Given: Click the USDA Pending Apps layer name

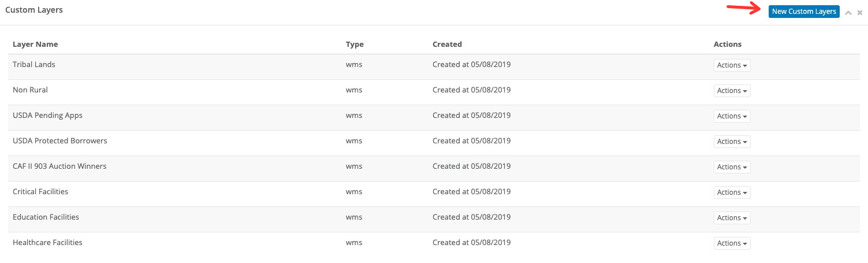Looking at the screenshot, I should click(47, 116).
